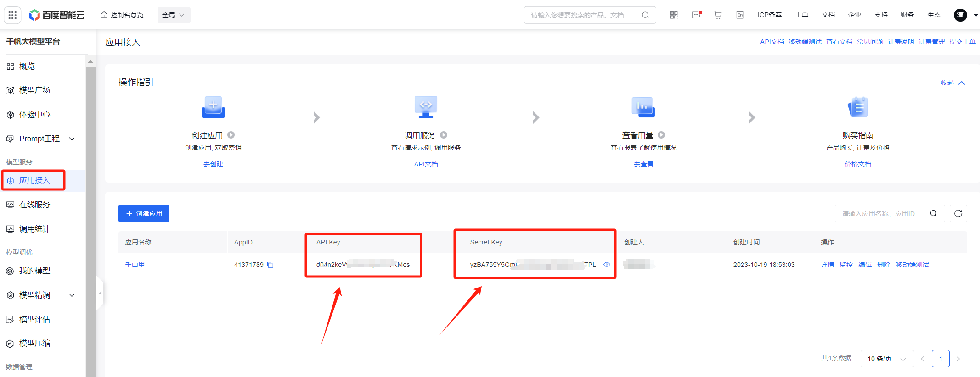Click 编辑 for the 千山甲 app
This screenshot has height=377, width=980.
[x=865, y=265]
